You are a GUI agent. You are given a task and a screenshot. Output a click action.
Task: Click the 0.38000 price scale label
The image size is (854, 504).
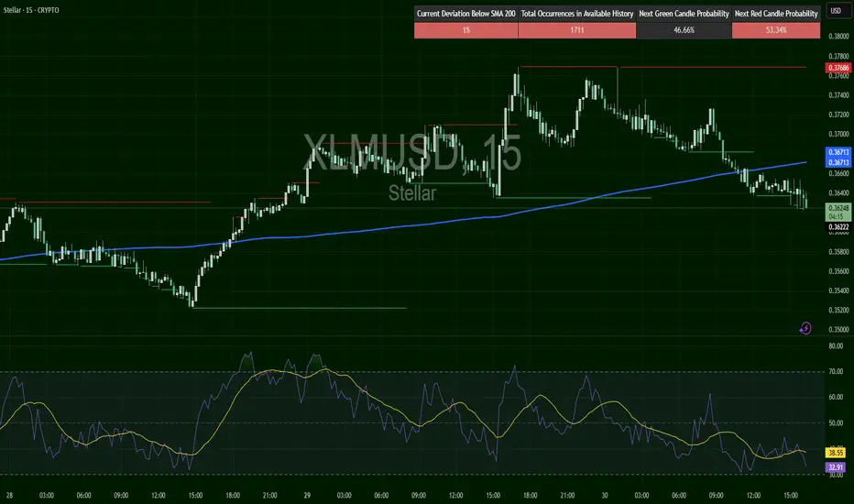coord(838,37)
